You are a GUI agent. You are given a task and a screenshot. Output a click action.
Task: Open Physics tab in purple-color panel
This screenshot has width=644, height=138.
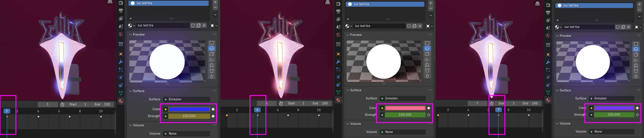(548, 77)
